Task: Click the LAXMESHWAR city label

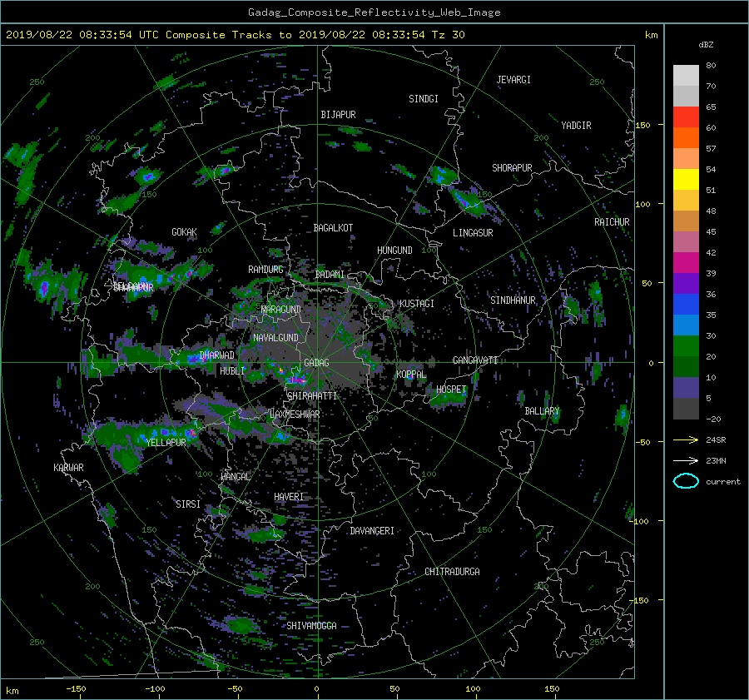Action: tap(295, 415)
